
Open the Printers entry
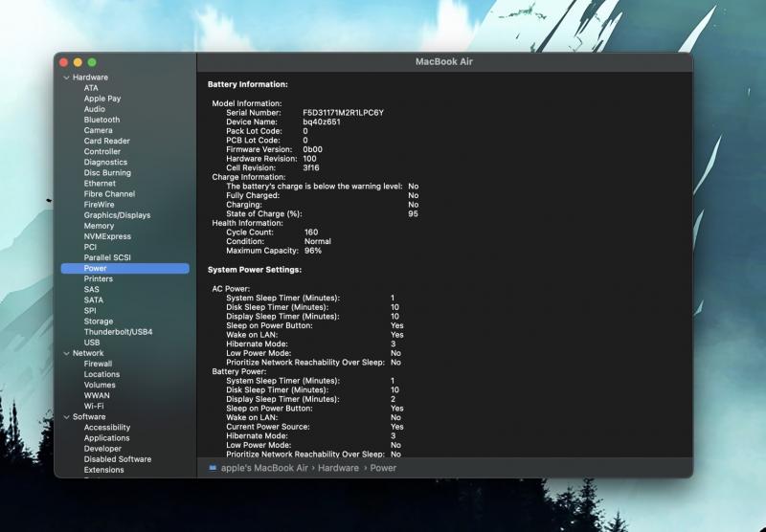click(99, 279)
